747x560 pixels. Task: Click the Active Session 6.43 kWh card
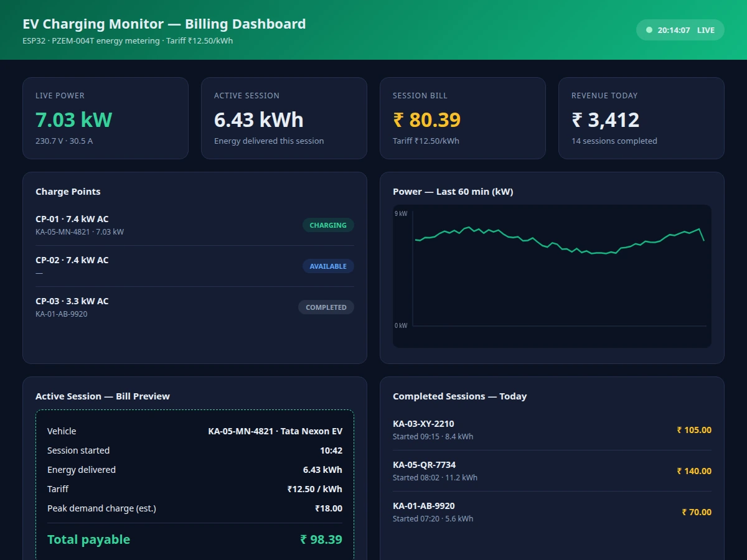coord(284,118)
